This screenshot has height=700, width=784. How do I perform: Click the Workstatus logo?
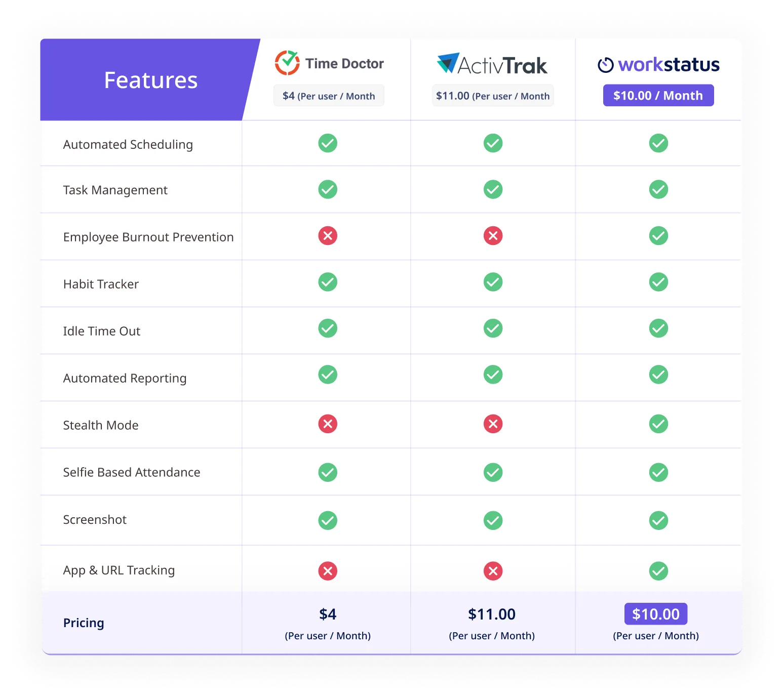click(658, 65)
